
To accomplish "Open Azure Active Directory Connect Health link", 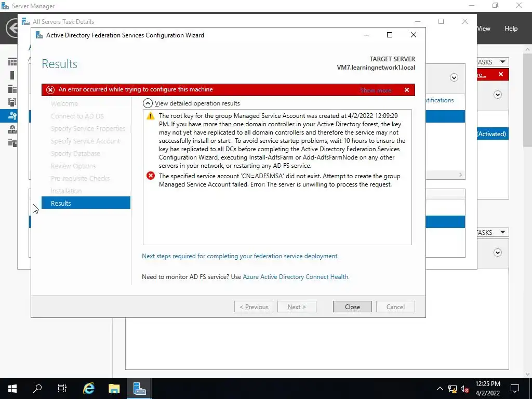I will [x=296, y=277].
